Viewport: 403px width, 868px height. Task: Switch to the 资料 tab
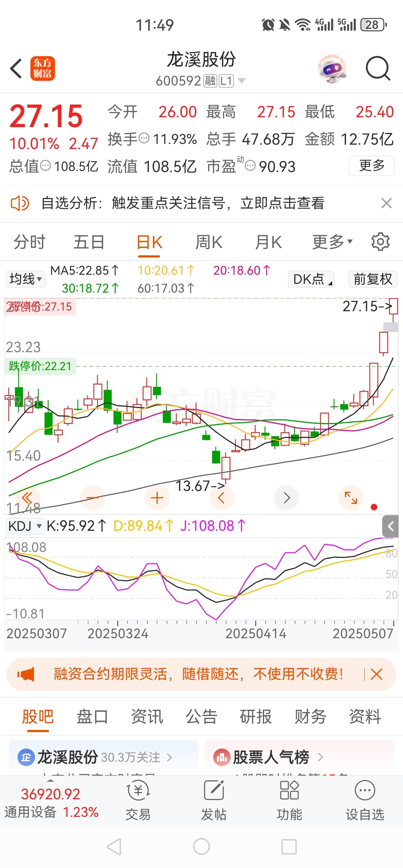[365, 717]
